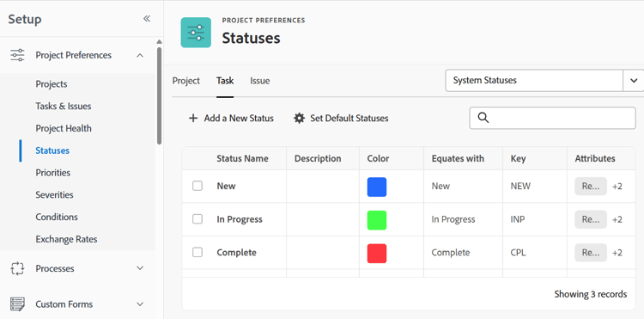Click the Re... attribute tag in New row
The width and height of the screenshot is (644, 319).
pyautogui.click(x=591, y=187)
